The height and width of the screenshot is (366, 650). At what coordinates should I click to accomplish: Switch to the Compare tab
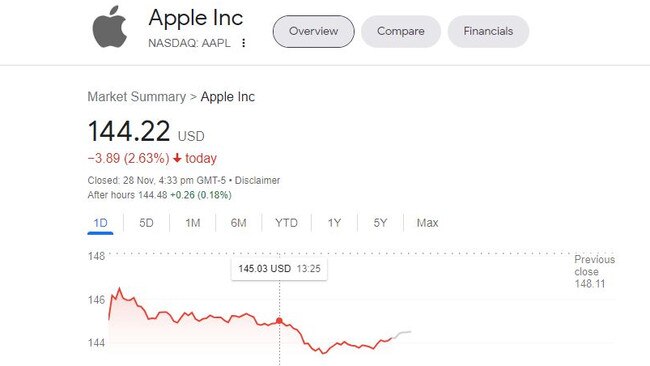click(400, 32)
